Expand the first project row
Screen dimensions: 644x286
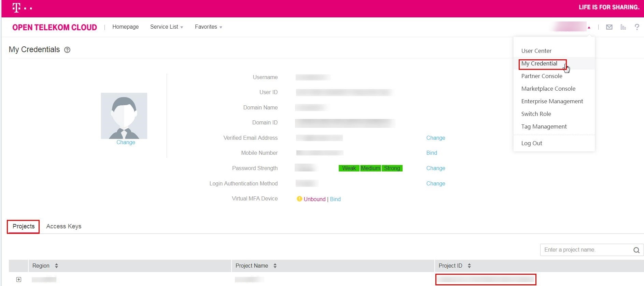(x=19, y=280)
